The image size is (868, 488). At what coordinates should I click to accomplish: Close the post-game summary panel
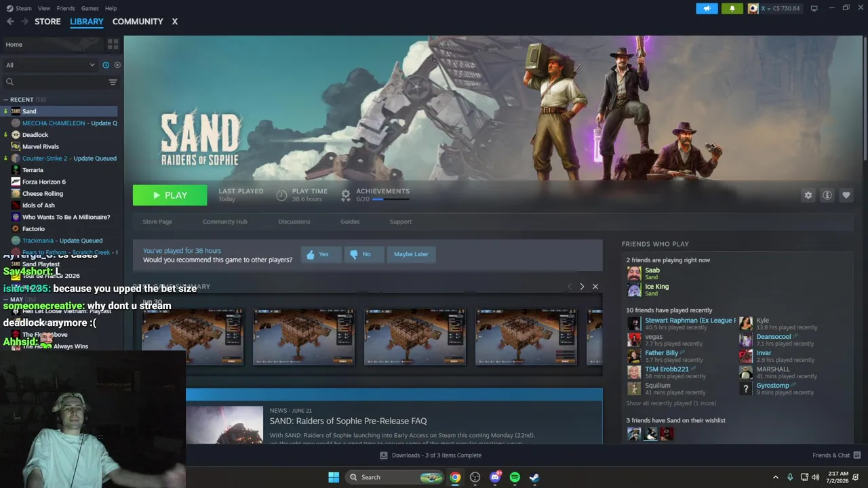click(x=595, y=287)
